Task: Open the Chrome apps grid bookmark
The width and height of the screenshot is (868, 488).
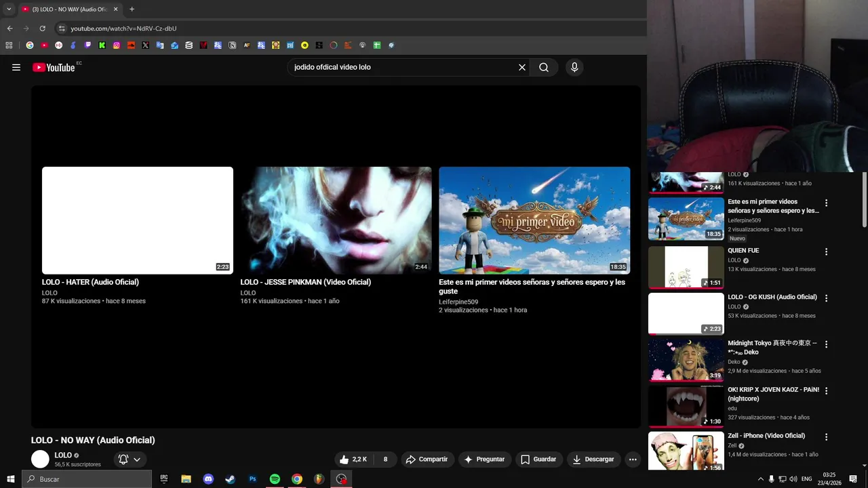Action: tap(9, 45)
